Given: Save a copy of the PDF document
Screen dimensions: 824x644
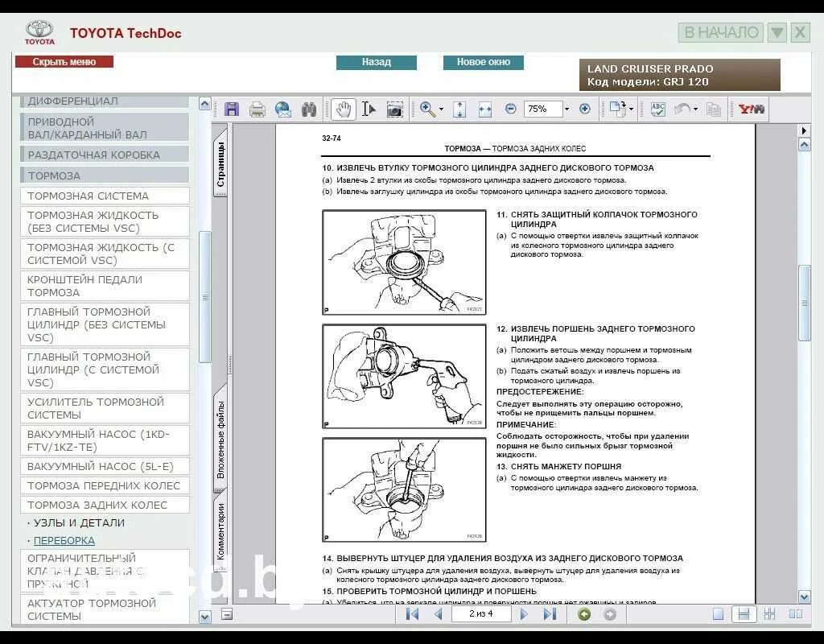Looking at the screenshot, I should (x=231, y=109).
